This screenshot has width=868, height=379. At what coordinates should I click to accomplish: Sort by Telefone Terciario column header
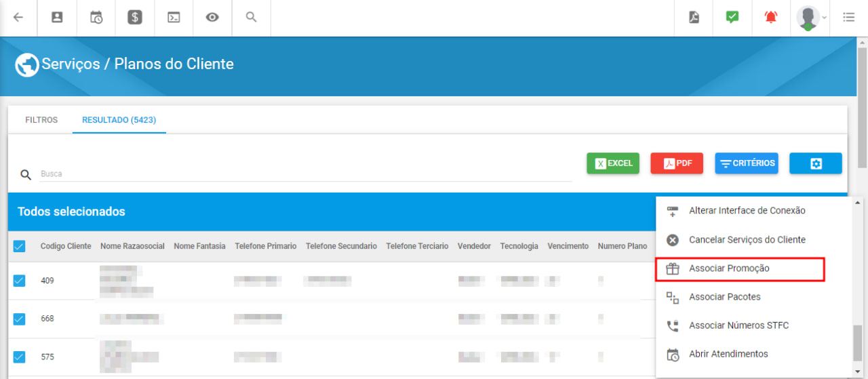(417, 246)
